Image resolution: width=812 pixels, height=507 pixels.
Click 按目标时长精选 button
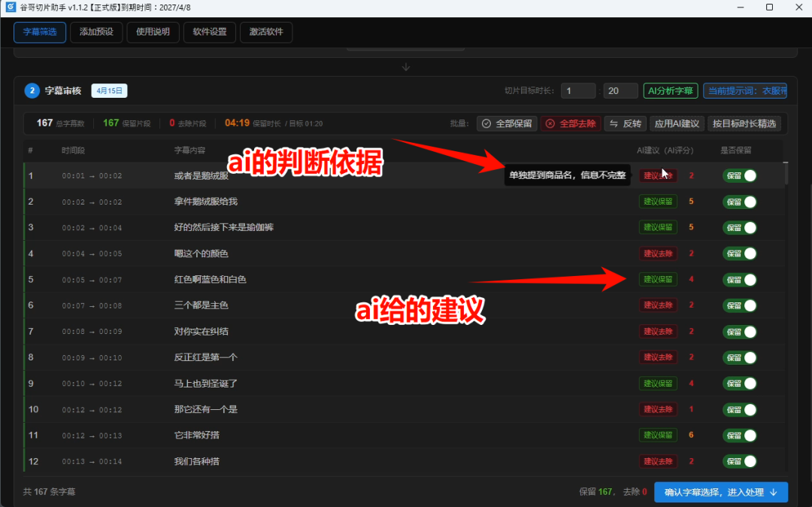[744, 124]
